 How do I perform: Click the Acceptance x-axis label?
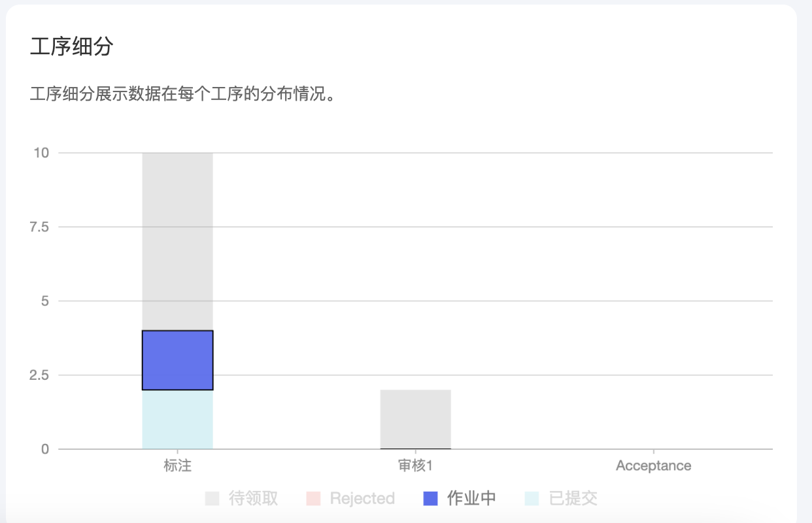(654, 466)
